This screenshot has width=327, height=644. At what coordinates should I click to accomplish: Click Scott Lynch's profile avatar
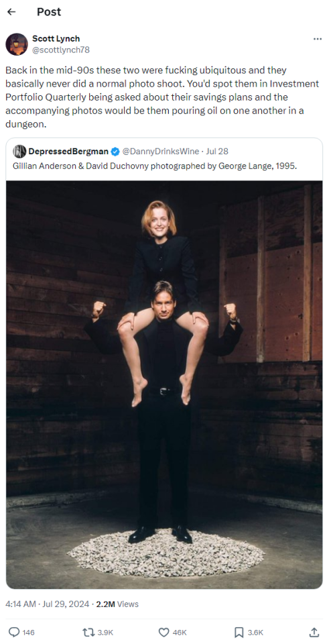pos(16,44)
